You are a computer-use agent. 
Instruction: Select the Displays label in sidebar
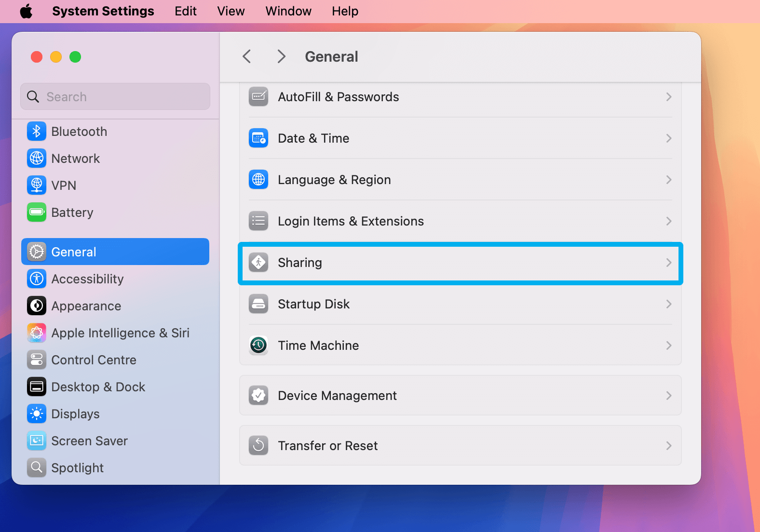75,414
